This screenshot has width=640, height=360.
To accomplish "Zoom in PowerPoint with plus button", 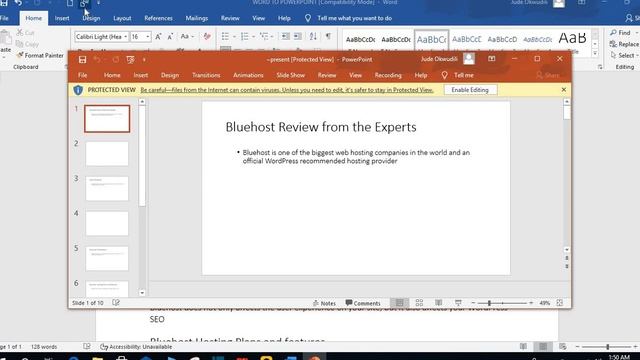I will [531, 303].
